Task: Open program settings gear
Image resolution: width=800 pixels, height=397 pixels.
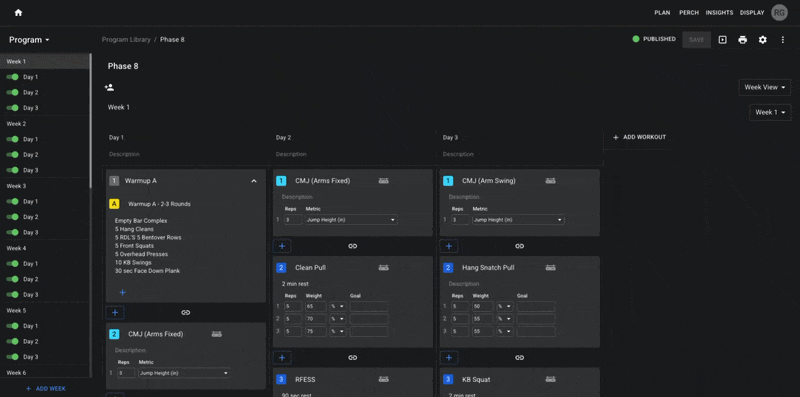Action: coord(762,40)
